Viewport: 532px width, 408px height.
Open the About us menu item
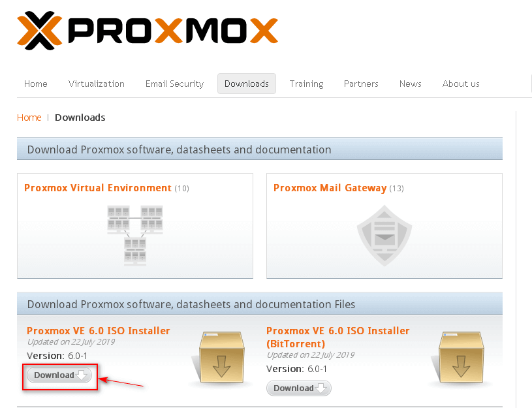[x=461, y=84]
